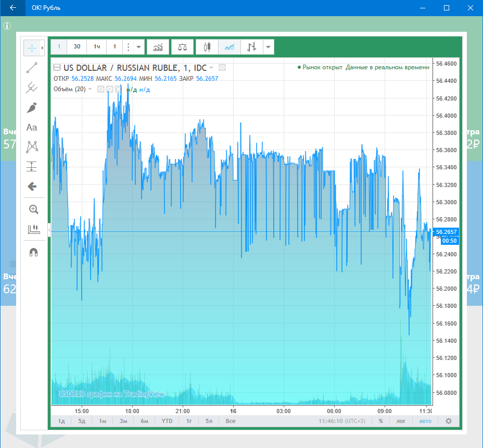Viewport: 483px width, 448px height.
Task: Open the volume indicator settings gear
Action: pos(110,90)
